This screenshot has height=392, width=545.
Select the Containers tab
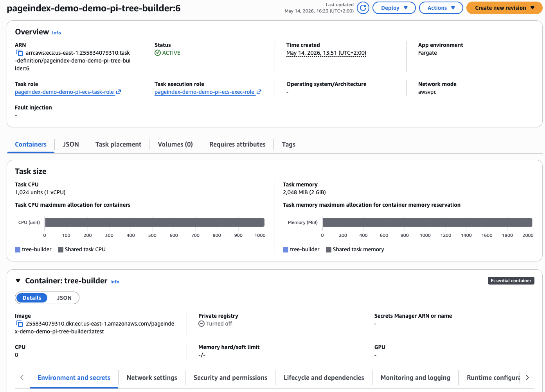[31, 144]
